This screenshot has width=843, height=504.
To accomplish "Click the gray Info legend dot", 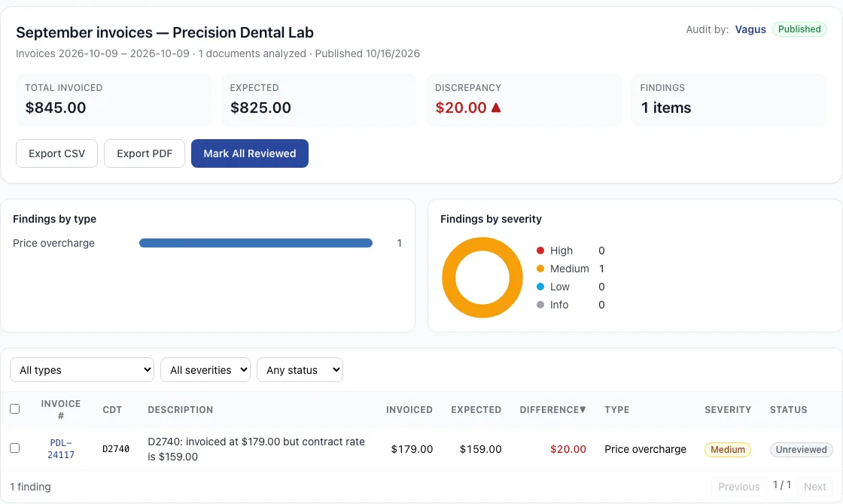I will point(540,305).
